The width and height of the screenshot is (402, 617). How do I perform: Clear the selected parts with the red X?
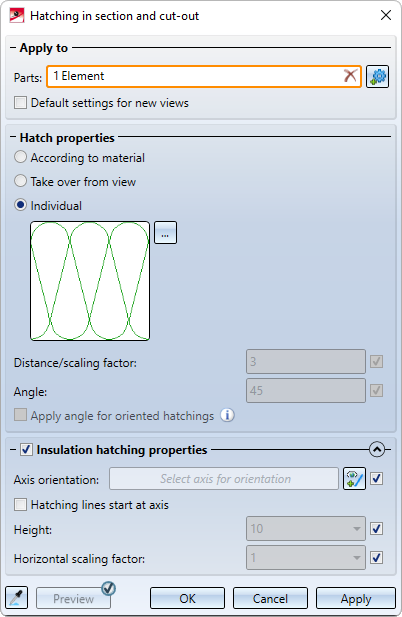coord(350,75)
